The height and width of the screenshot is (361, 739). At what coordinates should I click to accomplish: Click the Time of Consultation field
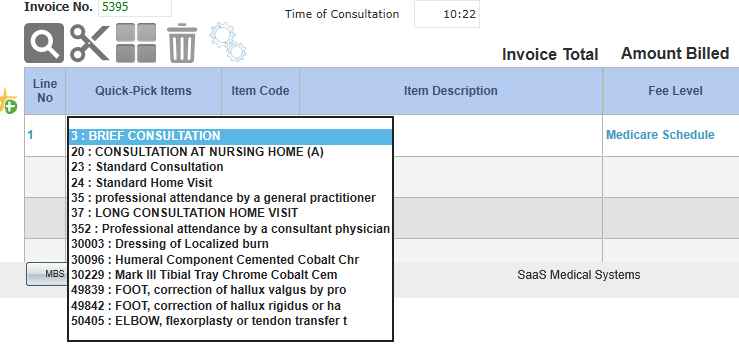point(447,14)
